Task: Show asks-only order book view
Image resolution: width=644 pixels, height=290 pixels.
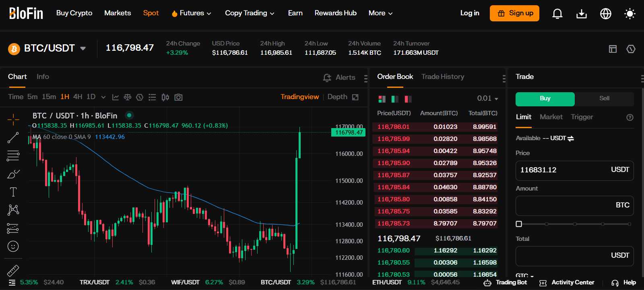Action: tap(408, 99)
